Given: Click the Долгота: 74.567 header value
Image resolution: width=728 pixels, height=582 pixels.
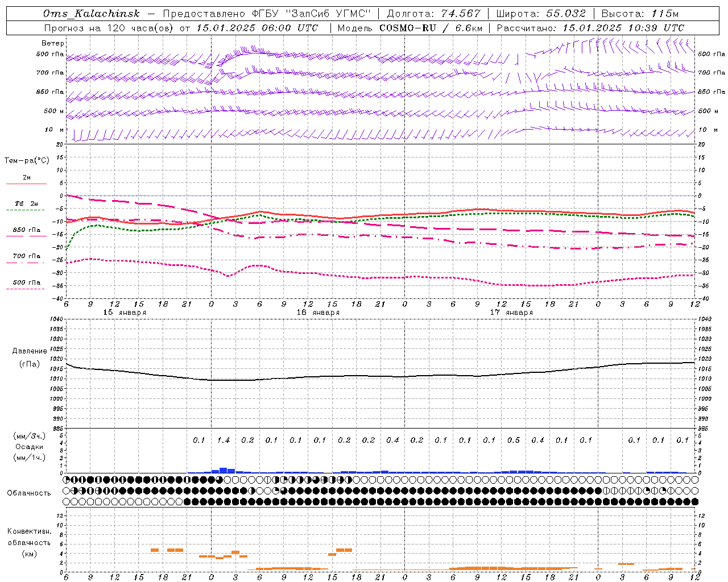Looking at the screenshot, I should pyautogui.click(x=434, y=14).
